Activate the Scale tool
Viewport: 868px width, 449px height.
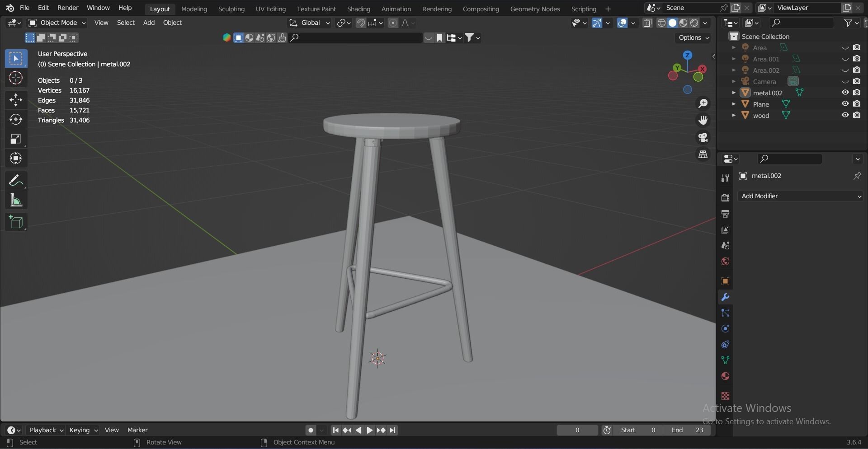pyautogui.click(x=16, y=139)
